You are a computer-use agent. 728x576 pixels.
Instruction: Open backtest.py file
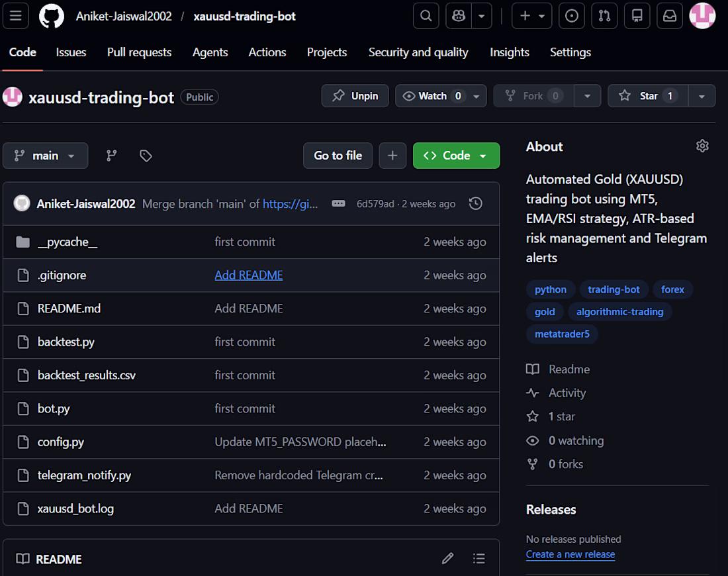point(66,342)
